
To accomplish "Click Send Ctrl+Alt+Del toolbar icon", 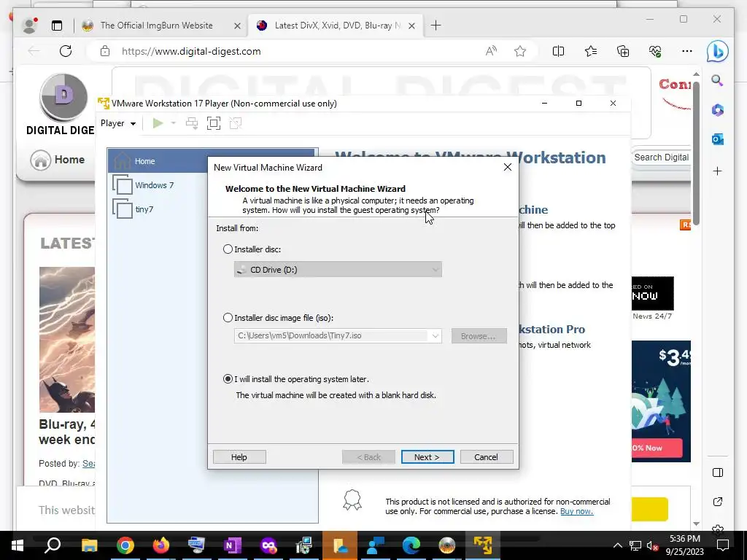I will [192, 123].
